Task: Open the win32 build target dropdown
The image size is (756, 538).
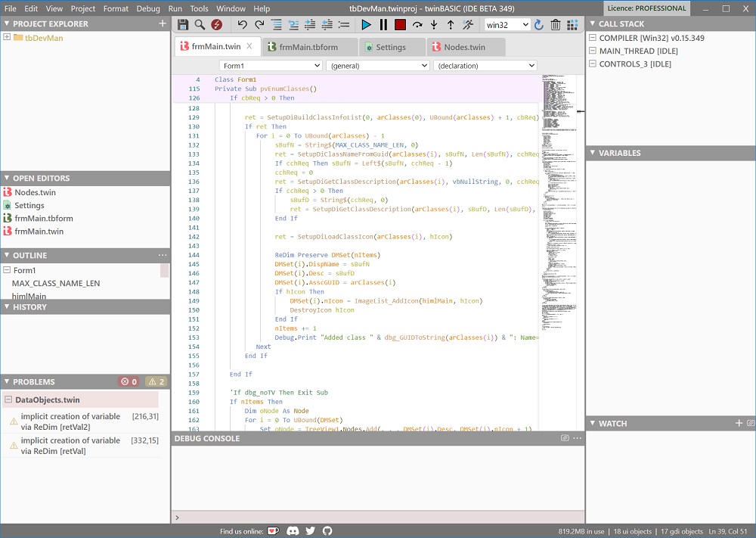Action: point(507,25)
